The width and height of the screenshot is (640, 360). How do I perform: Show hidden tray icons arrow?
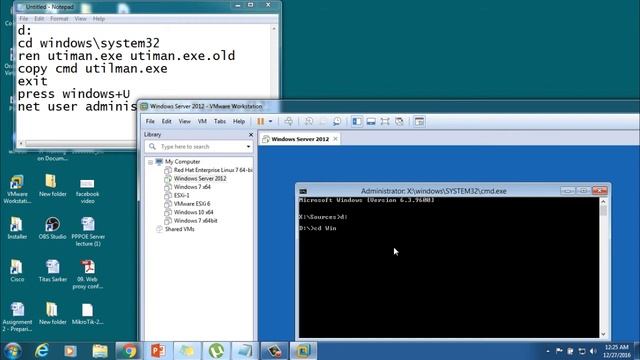tap(548, 351)
